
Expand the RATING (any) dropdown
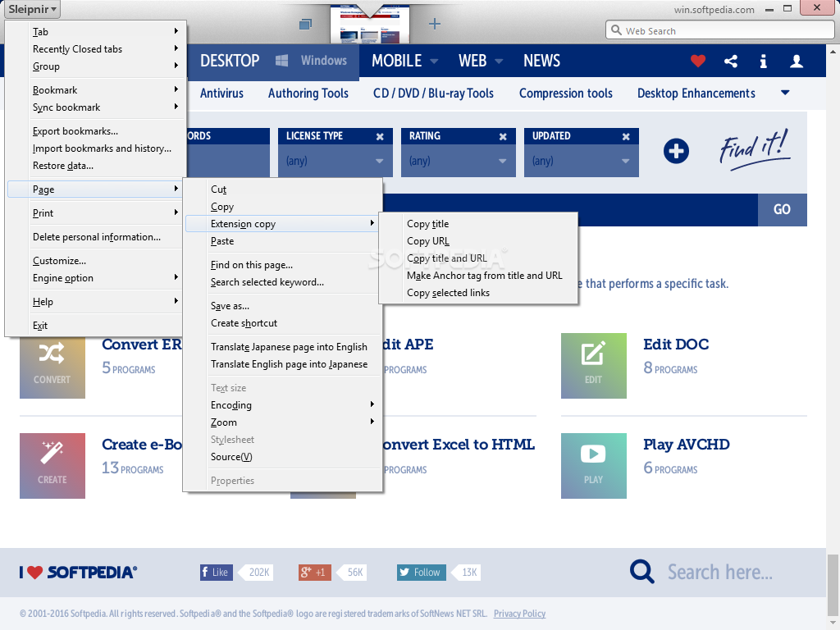click(459, 161)
